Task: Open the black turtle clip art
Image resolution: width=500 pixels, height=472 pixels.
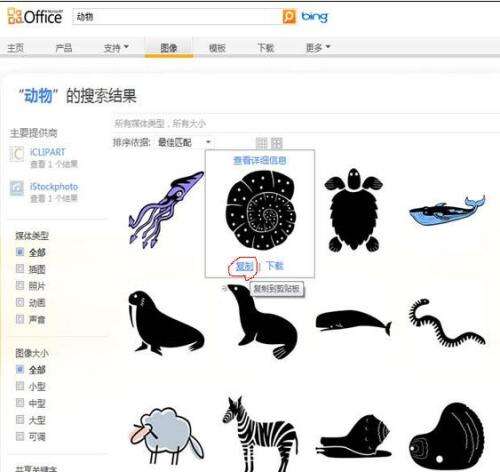Action: [354, 210]
